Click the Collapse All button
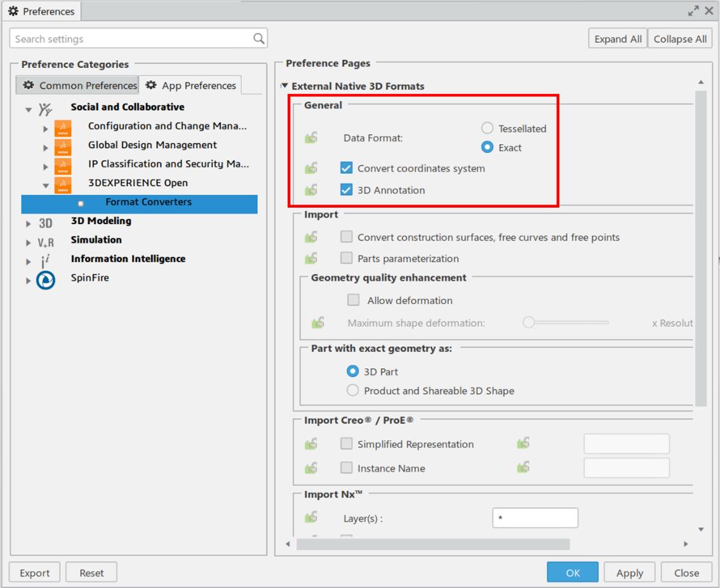 [680, 39]
